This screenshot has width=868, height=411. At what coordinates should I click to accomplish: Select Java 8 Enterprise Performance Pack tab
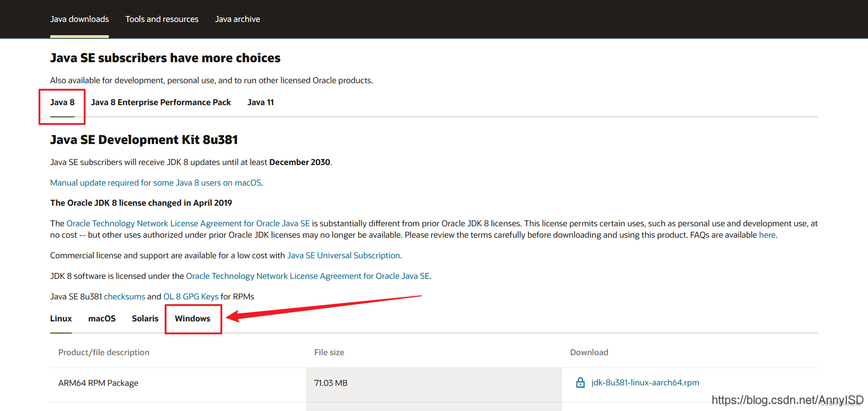click(x=161, y=102)
